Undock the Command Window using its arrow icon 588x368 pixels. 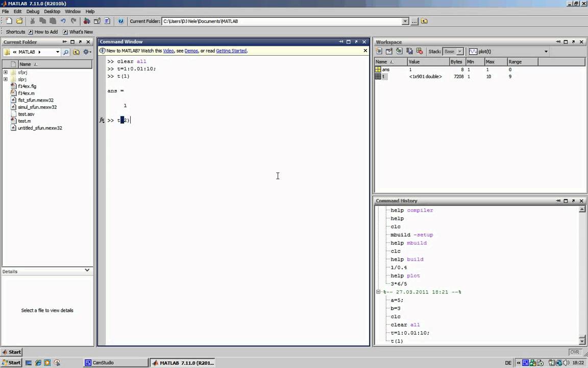point(356,42)
